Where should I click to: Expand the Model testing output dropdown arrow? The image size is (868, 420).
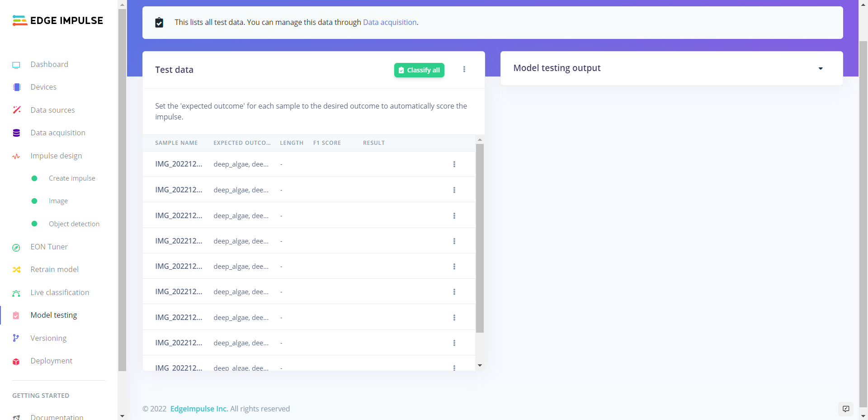(x=821, y=68)
